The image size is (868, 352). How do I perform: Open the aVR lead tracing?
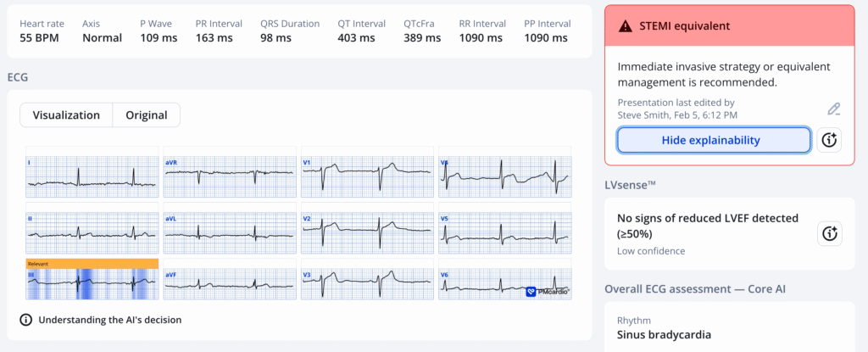click(230, 175)
